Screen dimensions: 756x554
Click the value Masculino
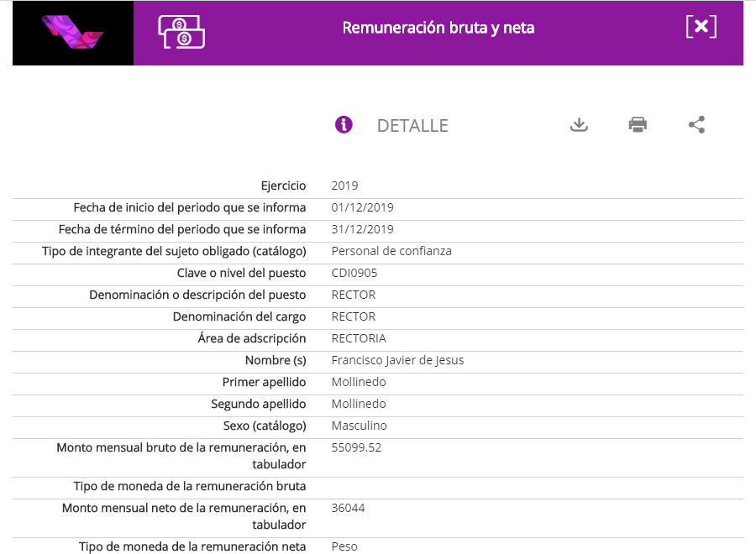pos(360,426)
